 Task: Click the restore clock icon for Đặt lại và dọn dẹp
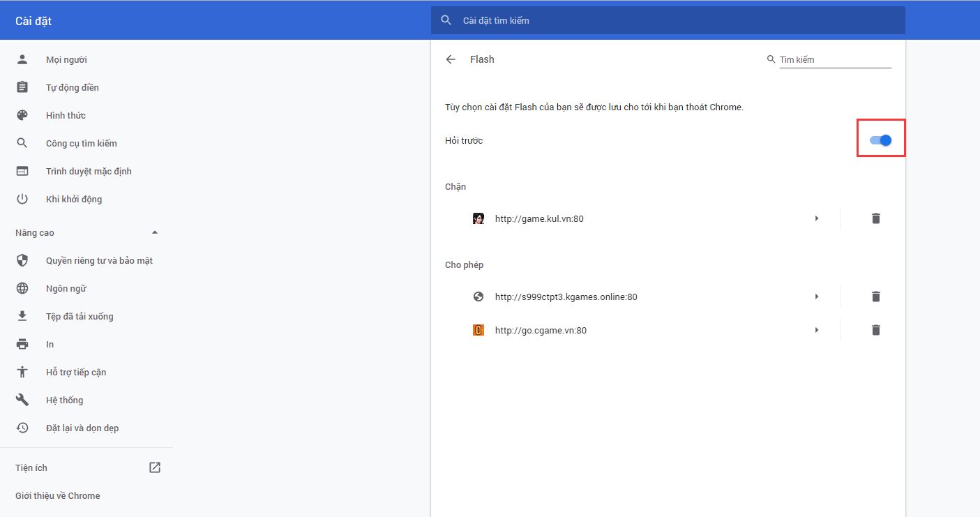(22, 428)
